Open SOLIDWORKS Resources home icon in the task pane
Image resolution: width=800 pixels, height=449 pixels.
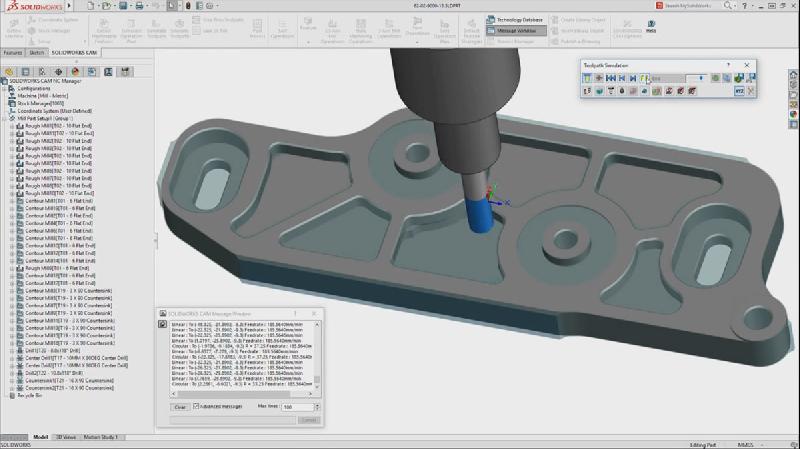coord(793,74)
